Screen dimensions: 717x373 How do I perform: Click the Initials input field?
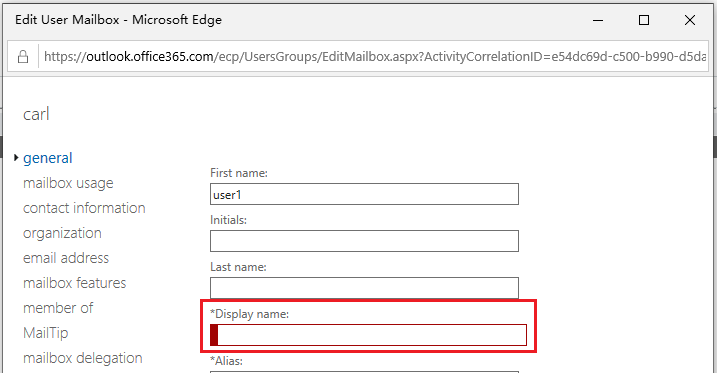point(364,241)
